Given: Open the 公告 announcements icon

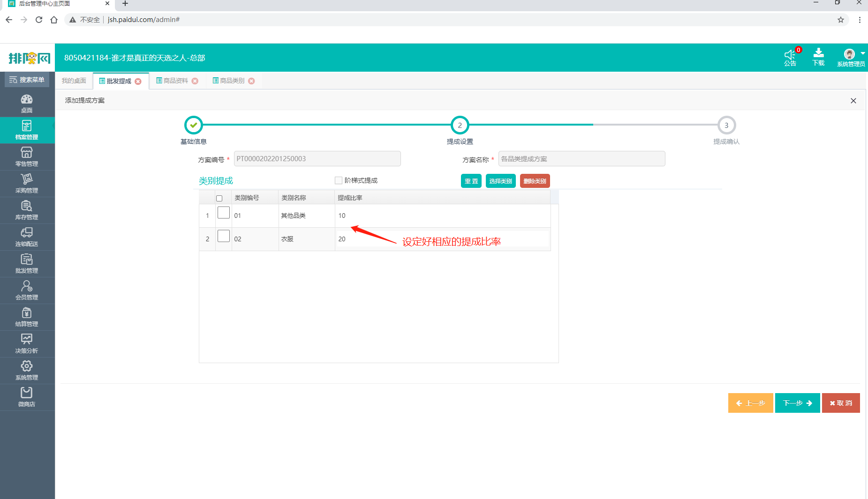Looking at the screenshot, I should (791, 57).
